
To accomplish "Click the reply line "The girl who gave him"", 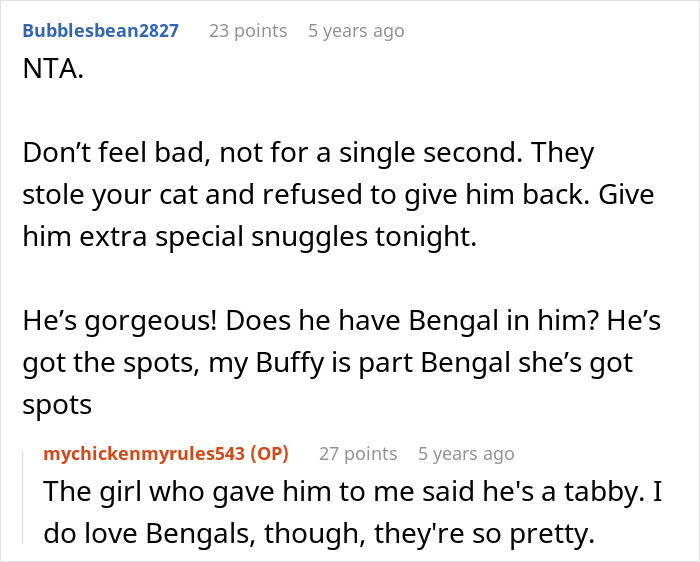I will point(340,494).
